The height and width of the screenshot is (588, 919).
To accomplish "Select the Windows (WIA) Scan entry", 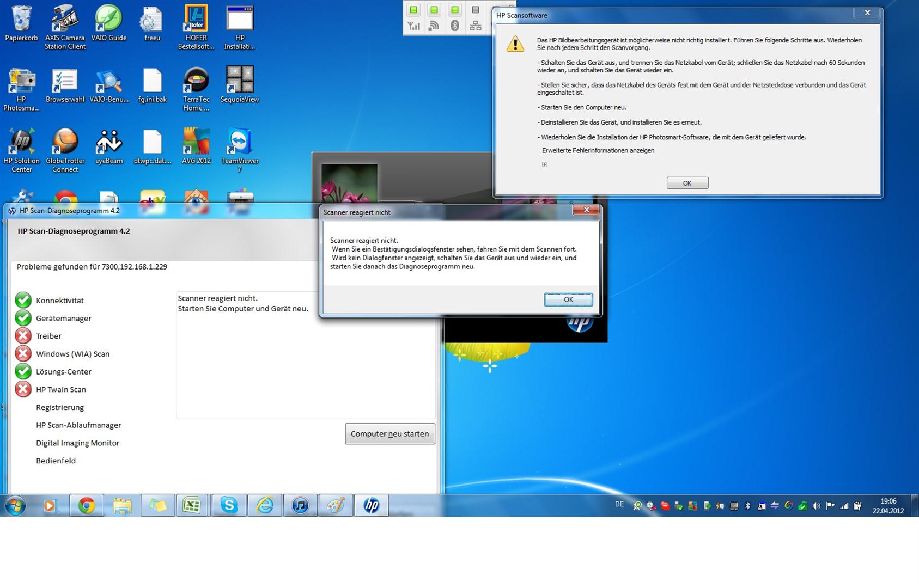I will (x=72, y=354).
